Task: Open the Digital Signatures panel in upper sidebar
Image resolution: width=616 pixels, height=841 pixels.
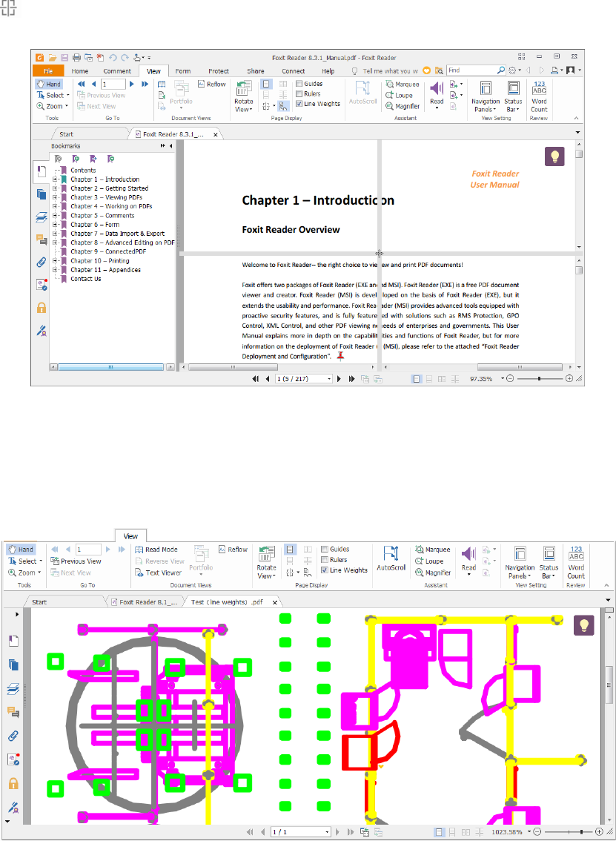Action: (42, 331)
